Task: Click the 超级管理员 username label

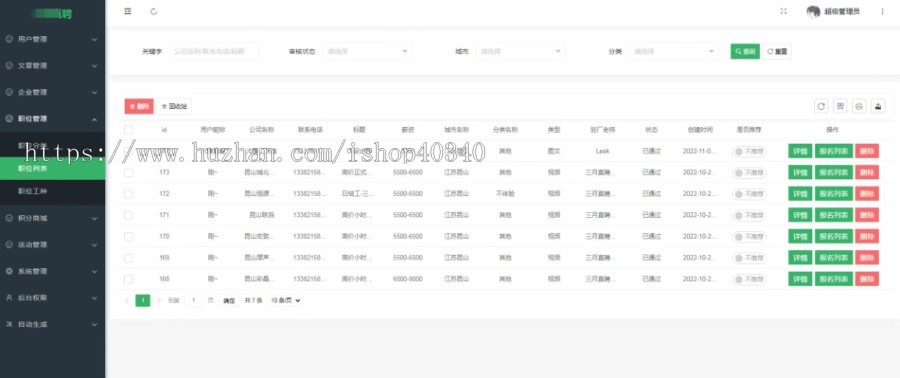Action: point(842,11)
